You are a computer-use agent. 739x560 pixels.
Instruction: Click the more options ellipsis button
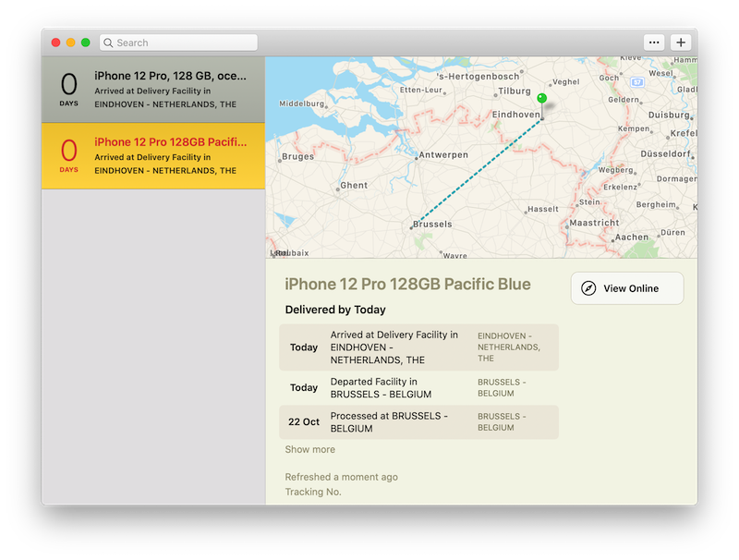click(654, 43)
